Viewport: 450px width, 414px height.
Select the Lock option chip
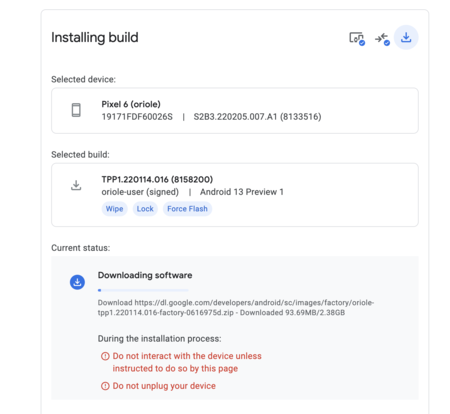tap(145, 209)
